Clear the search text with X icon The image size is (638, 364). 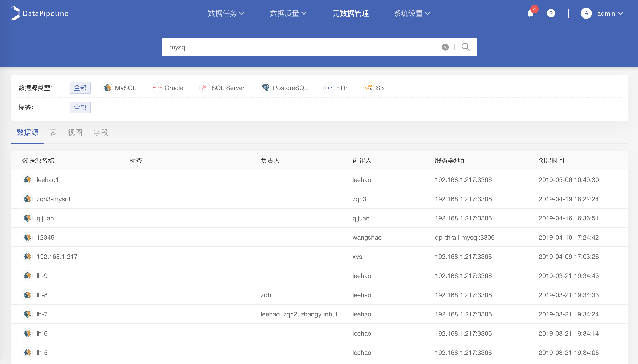445,47
